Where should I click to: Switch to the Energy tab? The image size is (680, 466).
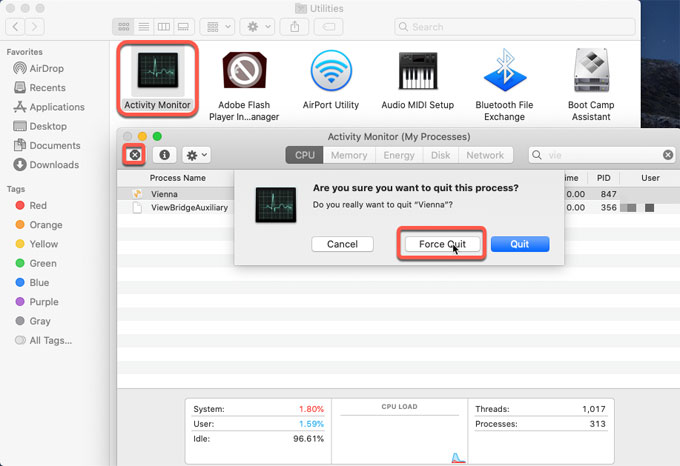pos(399,155)
